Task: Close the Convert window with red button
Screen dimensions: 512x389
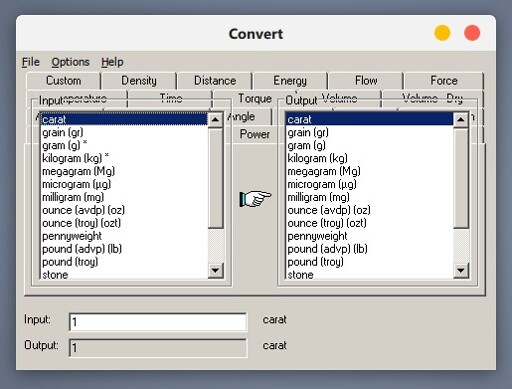Action: pos(472,33)
